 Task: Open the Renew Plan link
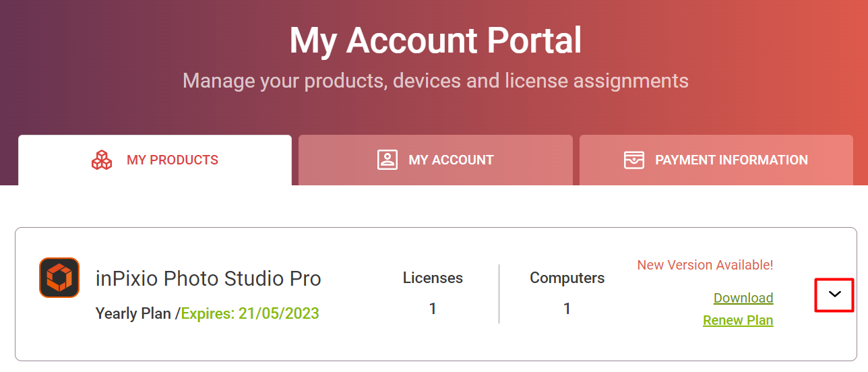point(738,320)
